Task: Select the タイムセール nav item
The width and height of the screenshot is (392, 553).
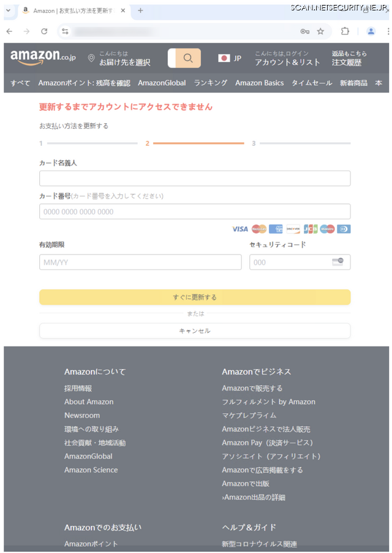Action: (x=311, y=83)
